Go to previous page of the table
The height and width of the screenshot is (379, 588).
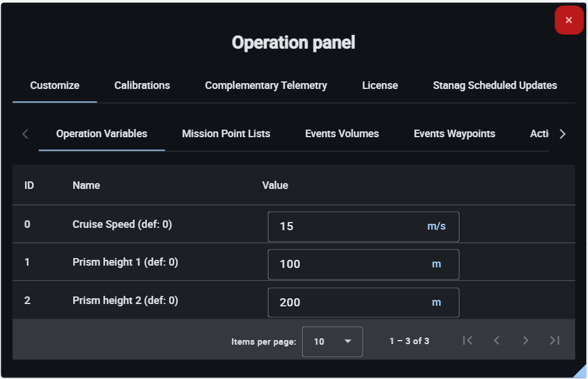(x=497, y=341)
